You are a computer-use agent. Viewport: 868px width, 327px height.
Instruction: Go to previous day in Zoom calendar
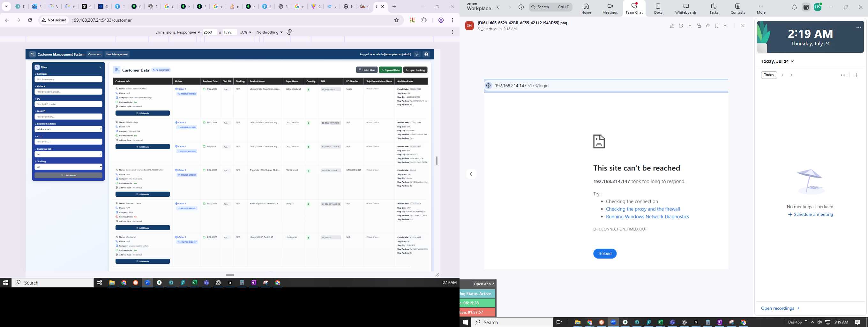(x=782, y=75)
